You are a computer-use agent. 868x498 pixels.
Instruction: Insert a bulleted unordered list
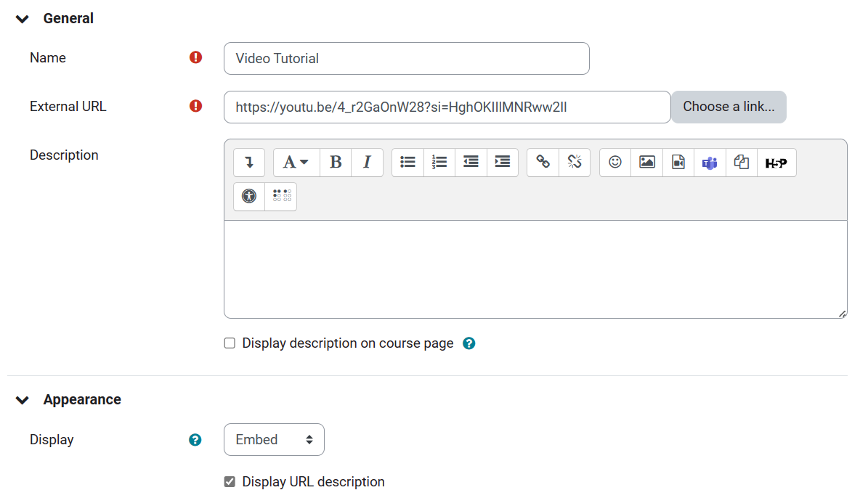[408, 163]
